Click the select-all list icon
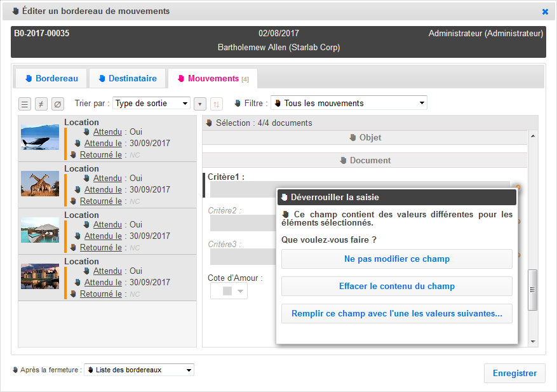This screenshot has width=557, height=392. (x=25, y=104)
